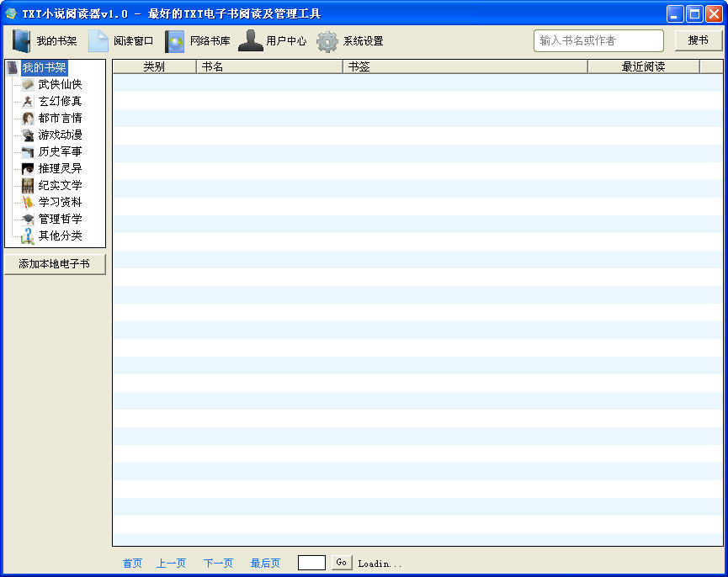The width and height of the screenshot is (728, 577).
Task: Go to 下一页 next page
Action: (218, 564)
